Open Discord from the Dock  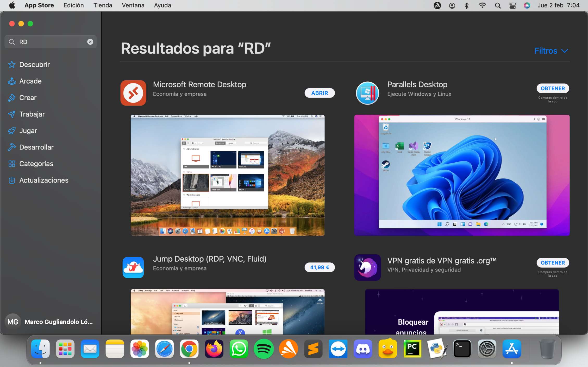(x=363, y=349)
